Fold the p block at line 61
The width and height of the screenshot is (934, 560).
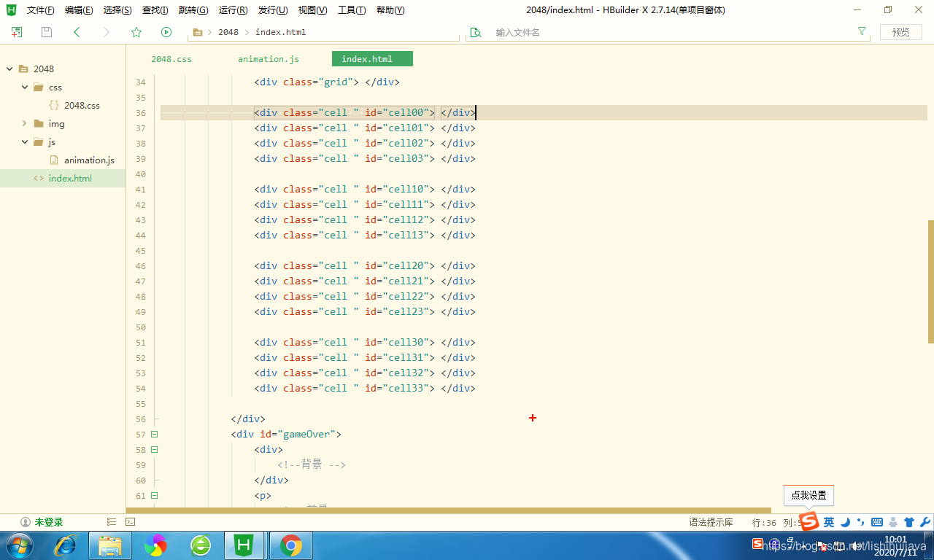[154, 496]
